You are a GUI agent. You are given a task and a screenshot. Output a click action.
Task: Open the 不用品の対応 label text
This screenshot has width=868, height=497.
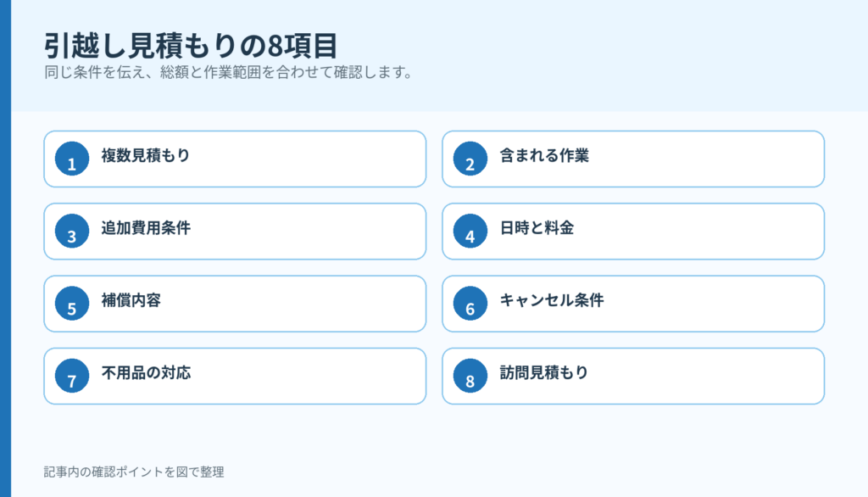[x=146, y=373]
